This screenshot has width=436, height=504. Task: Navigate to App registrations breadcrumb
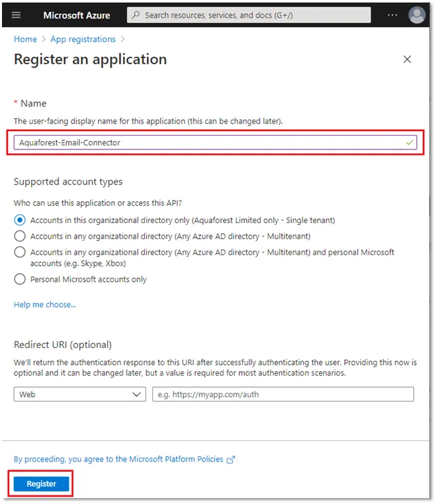(x=83, y=39)
